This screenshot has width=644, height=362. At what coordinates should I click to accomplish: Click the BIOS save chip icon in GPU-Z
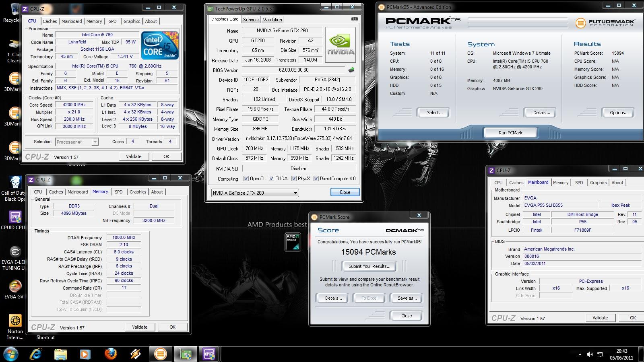[x=351, y=70]
